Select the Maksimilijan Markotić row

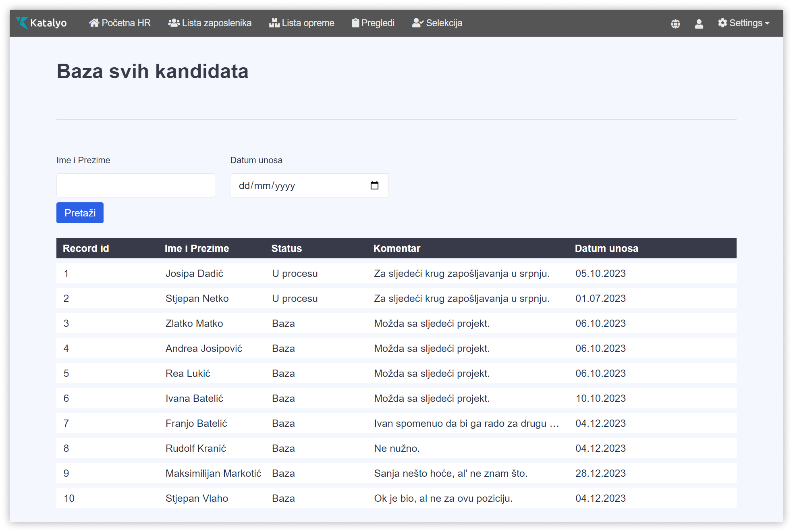click(213, 474)
